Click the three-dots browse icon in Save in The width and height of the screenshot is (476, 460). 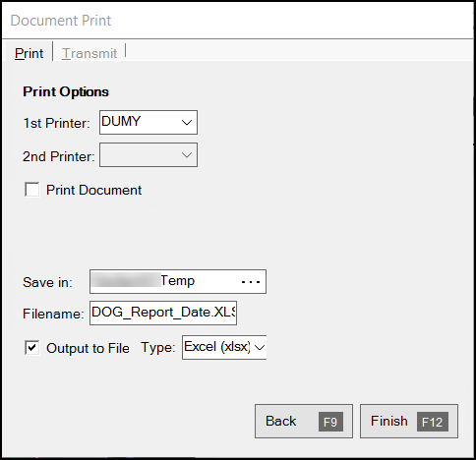(251, 282)
